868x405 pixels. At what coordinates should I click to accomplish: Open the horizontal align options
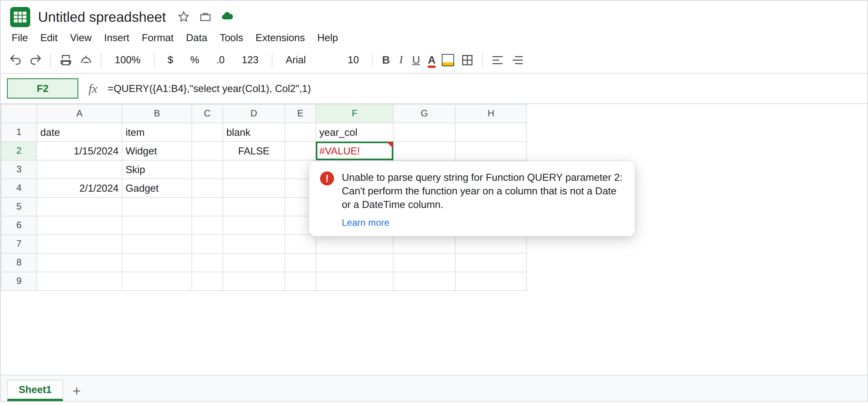[497, 60]
